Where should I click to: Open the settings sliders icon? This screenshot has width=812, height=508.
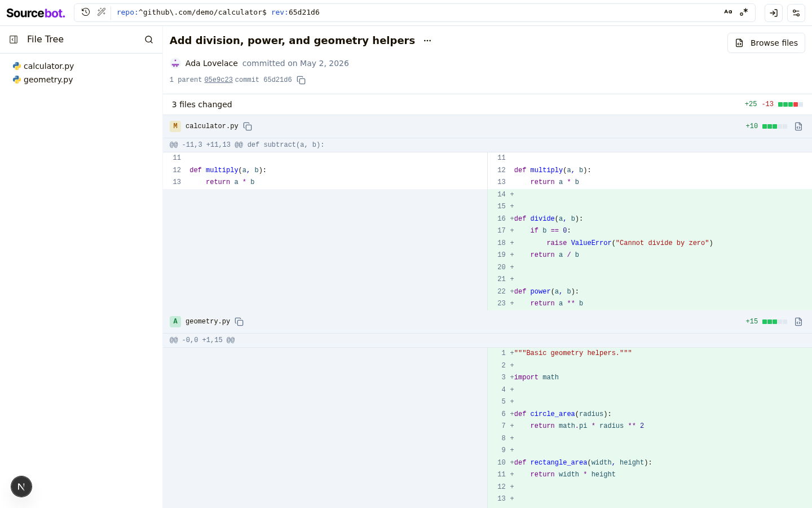click(x=796, y=13)
